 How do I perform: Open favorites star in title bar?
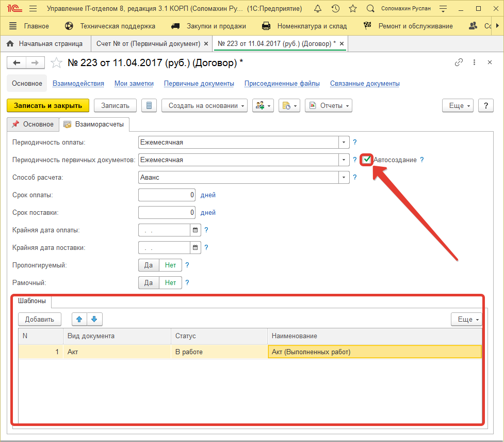pyautogui.click(x=353, y=9)
